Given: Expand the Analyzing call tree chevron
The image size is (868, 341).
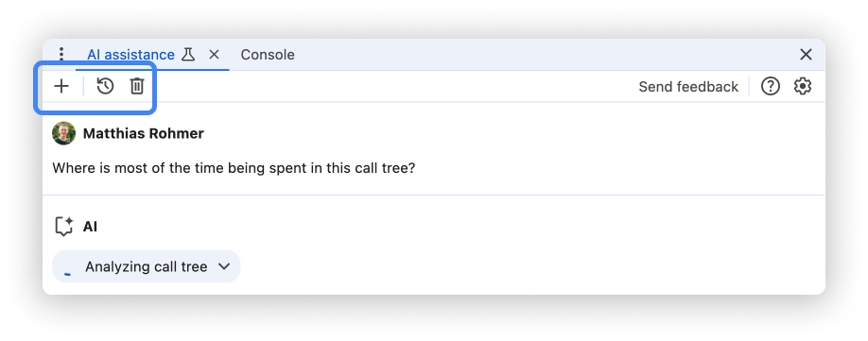Looking at the screenshot, I should pyautogui.click(x=224, y=266).
